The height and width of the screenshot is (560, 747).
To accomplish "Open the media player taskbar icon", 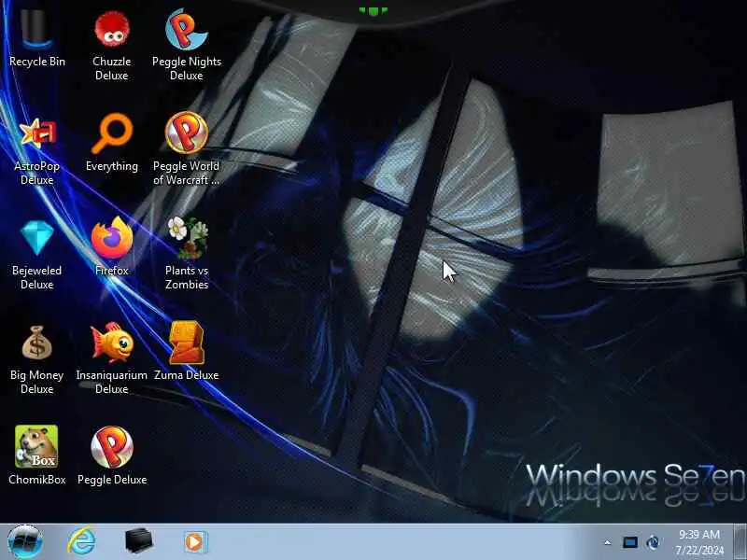I will point(196,542).
